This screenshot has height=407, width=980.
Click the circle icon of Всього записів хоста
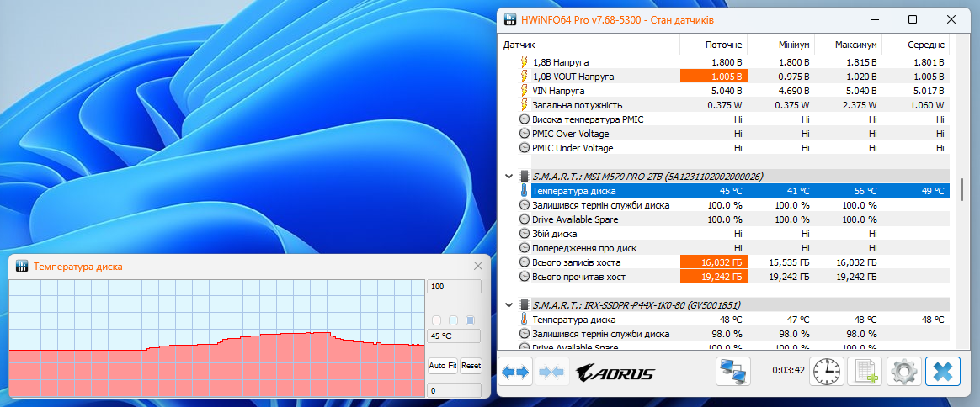[x=525, y=262]
